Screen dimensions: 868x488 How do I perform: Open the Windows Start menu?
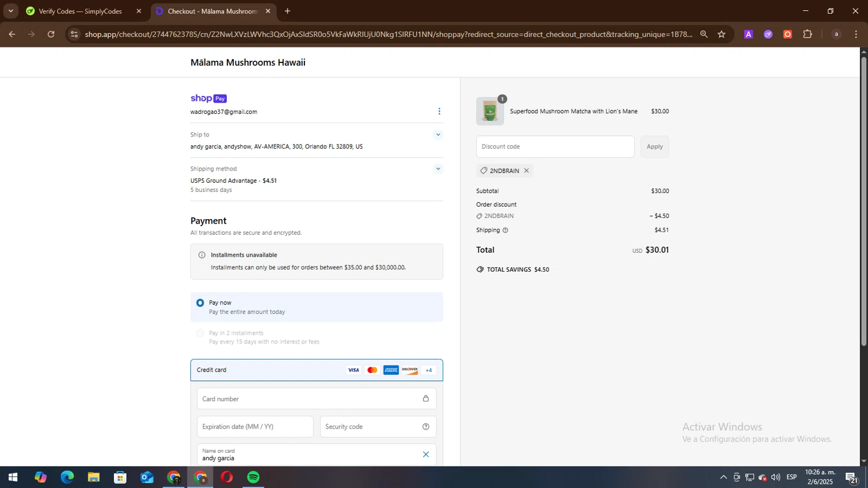[13, 478]
